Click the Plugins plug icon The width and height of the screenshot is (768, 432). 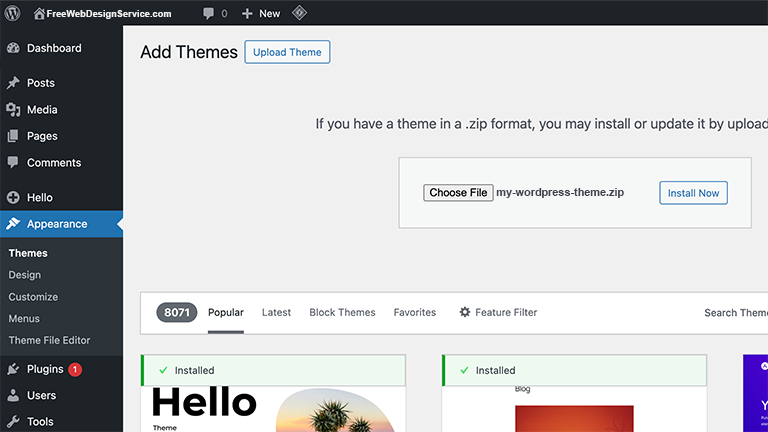point(13,369)
